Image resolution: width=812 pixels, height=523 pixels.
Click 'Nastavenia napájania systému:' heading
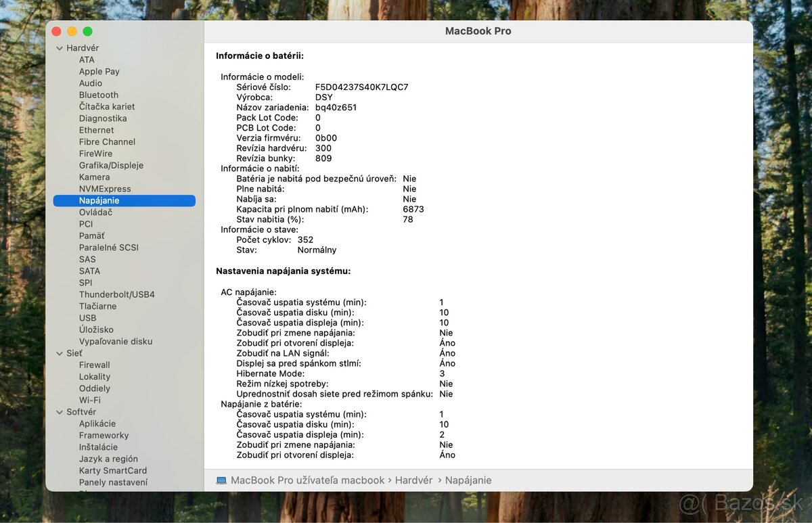[284, 271]
